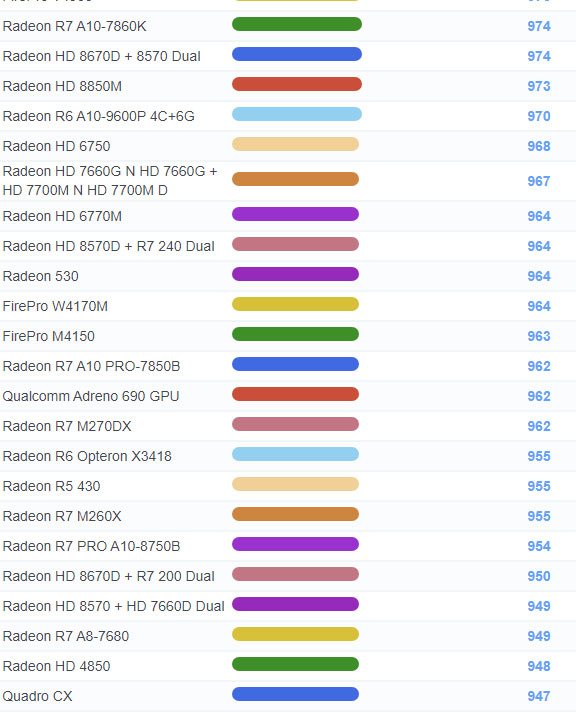Click score 950 for HD 8670D + R7 200 Dual

tap(539, 577)
